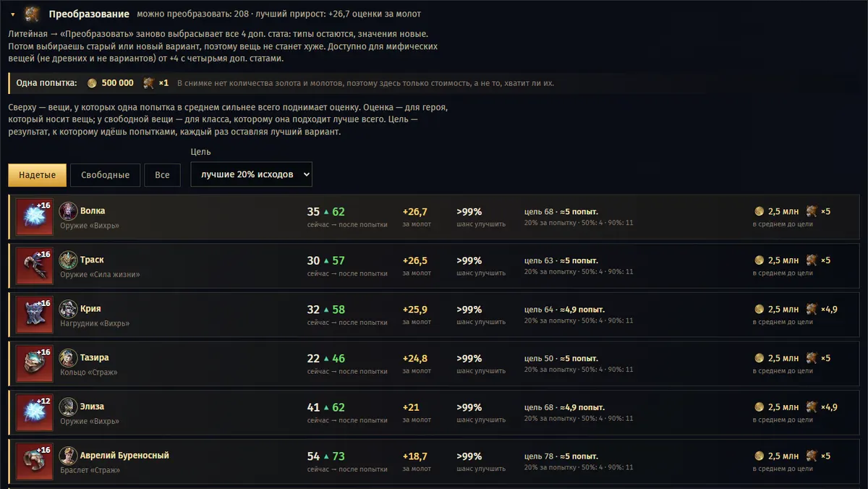
Task: Click Тазира's Страж ring icon
Action: pyautogui.click(x=35, y=364)
